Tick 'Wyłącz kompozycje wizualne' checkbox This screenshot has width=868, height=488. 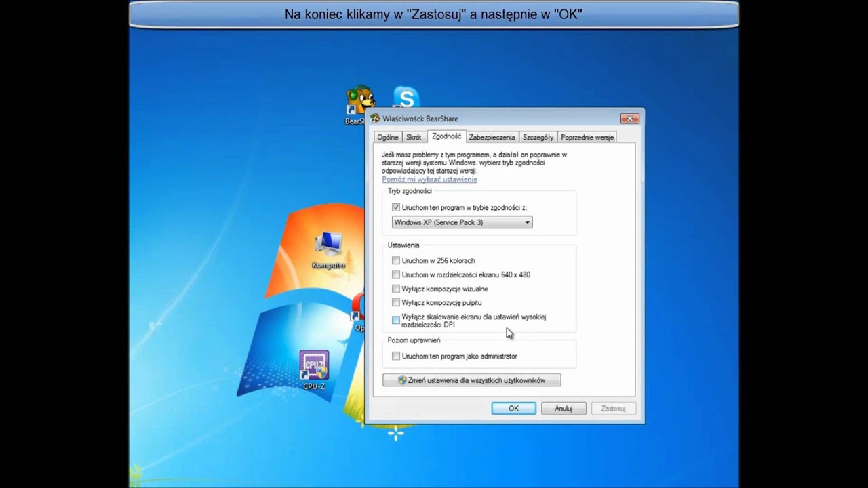(x=396, y=289)
